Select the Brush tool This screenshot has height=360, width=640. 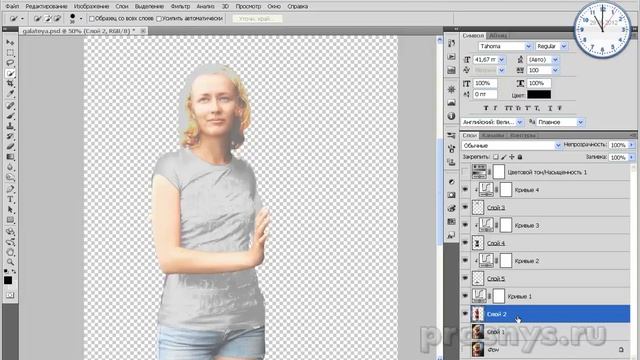tap(10, 116)
